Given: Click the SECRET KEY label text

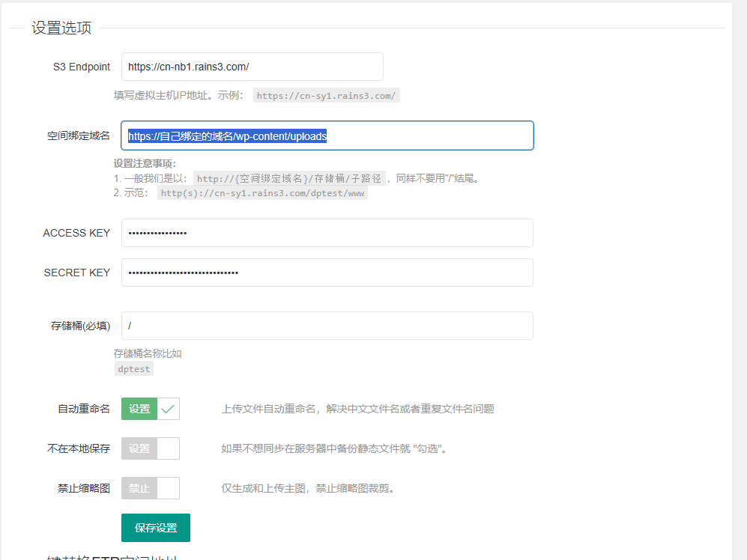Looking at the screenshot, I should pos(76,273).
